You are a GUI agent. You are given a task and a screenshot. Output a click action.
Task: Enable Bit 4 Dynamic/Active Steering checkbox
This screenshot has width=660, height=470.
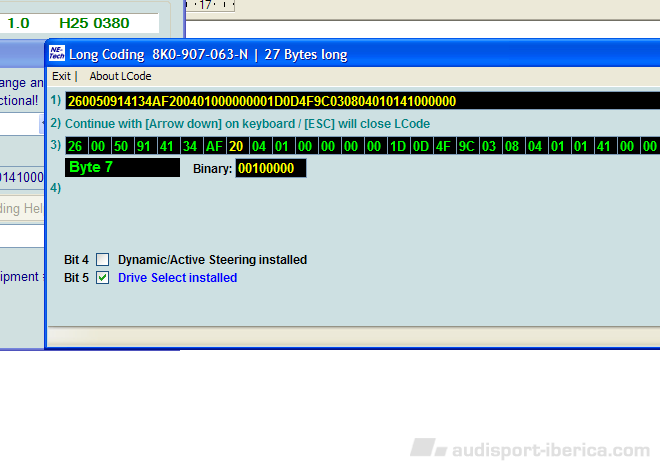coord(102,260)
